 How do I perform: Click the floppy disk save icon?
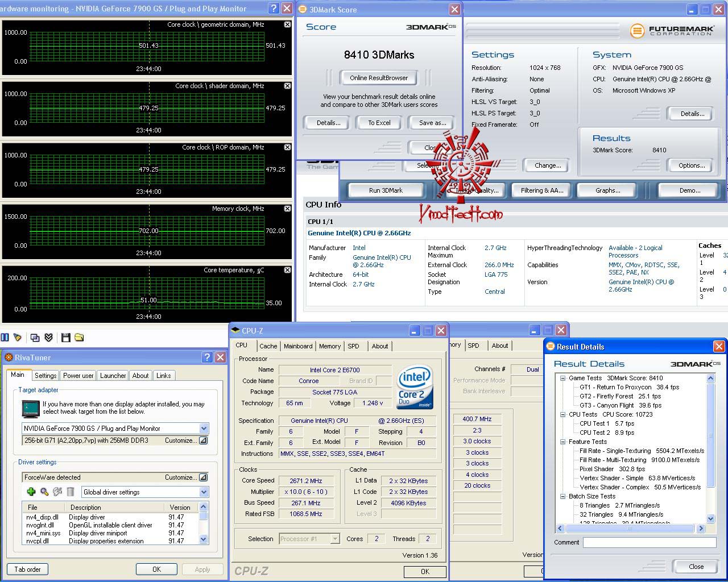click(x=65, y=338)
